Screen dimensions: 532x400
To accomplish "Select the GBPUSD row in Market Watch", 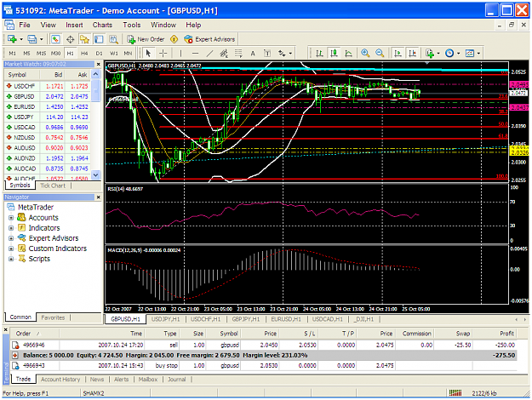I will (48, 97).
